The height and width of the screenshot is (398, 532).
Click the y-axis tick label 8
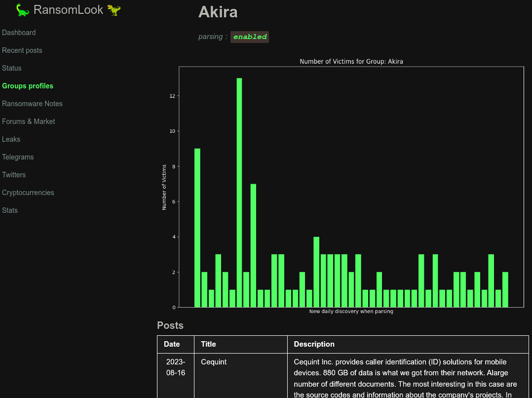(x=174, y=167)
